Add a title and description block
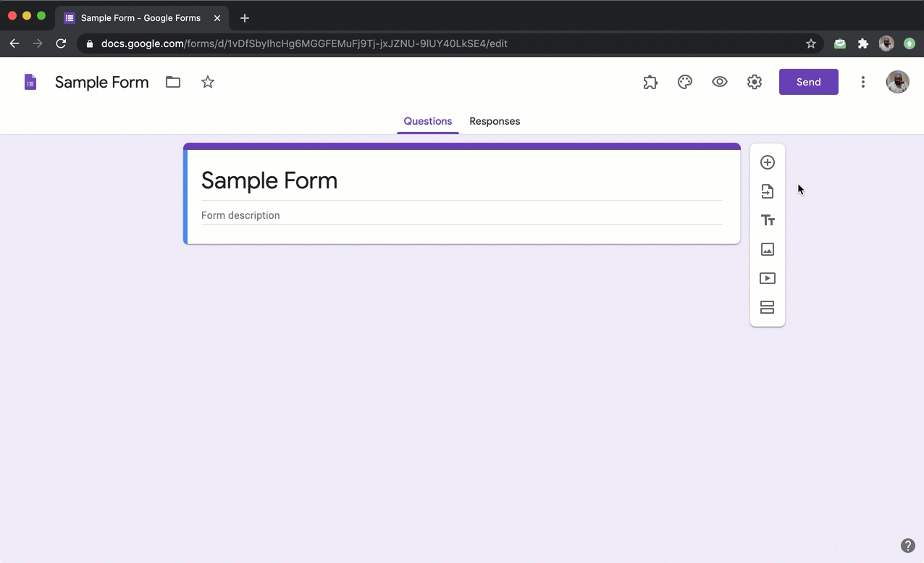Image resolution: width=924 pixels, height=563 pixels. pyautogui.click(x=768, y=220)
